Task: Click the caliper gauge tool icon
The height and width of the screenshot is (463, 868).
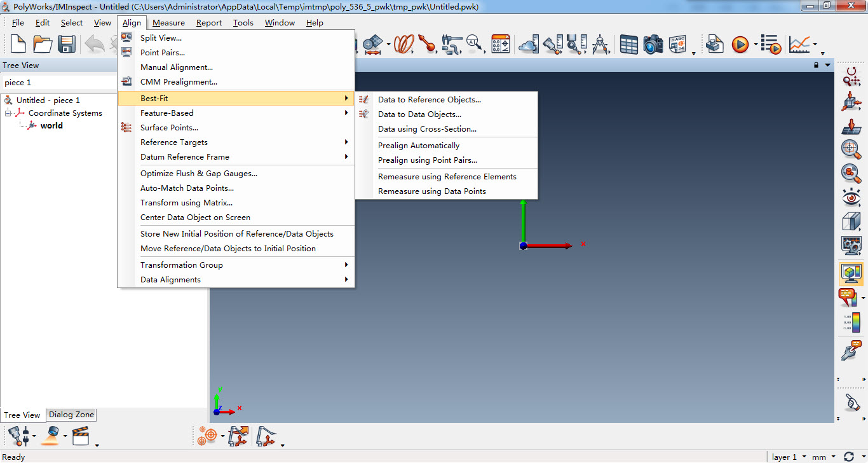Action: [x=451, y=44]
